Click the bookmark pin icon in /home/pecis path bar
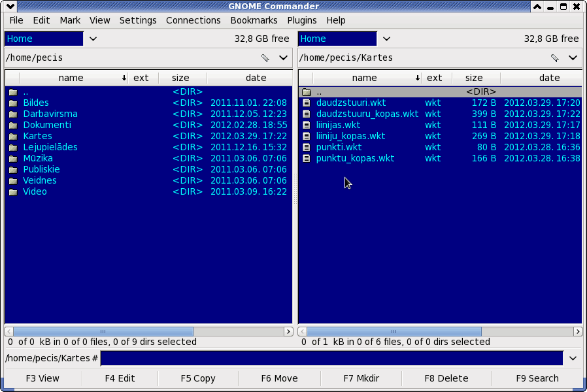This screenshot has height=392, width=587. [x=265, y=58]
